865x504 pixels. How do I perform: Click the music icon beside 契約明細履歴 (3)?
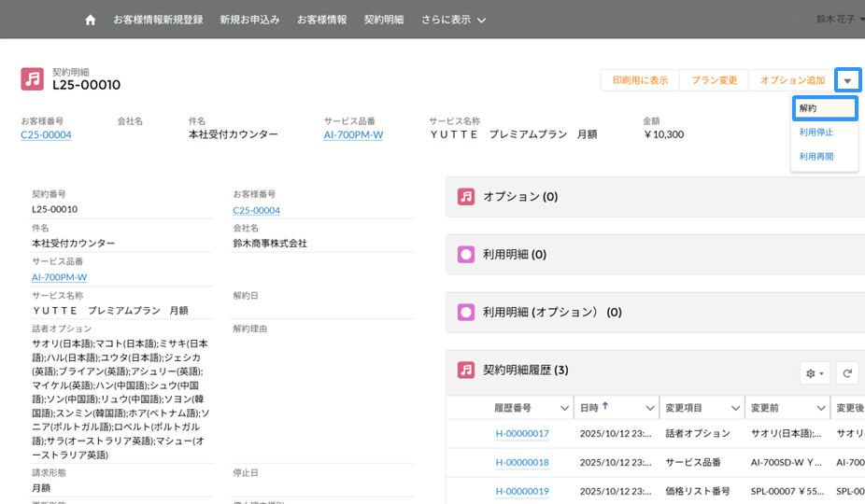pos(466,371)
